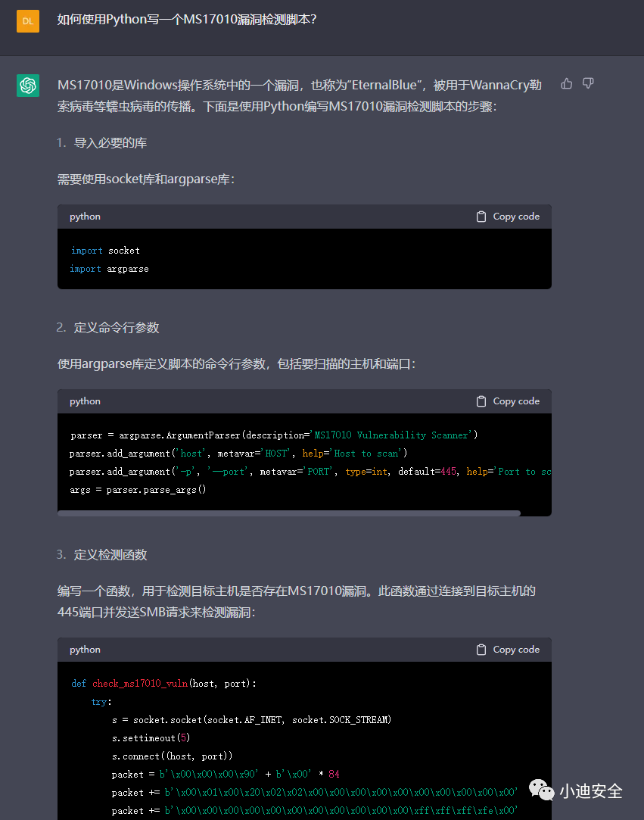This screenshot has width=644, height=820.
Task: Click the line 'def check_ms17010_vuln(host, port):'
Action: (163, 684)
